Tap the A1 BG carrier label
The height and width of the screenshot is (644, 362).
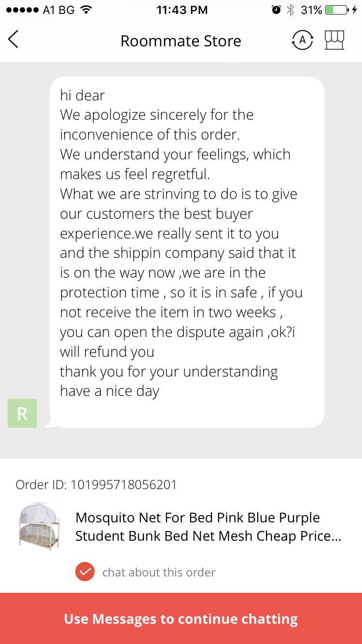click(59, 10)
